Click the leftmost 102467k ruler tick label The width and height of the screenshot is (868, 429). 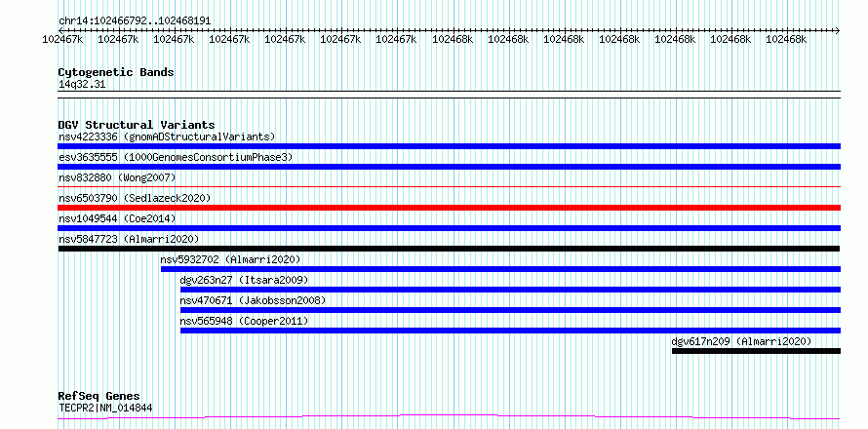[x=63, y=40]
